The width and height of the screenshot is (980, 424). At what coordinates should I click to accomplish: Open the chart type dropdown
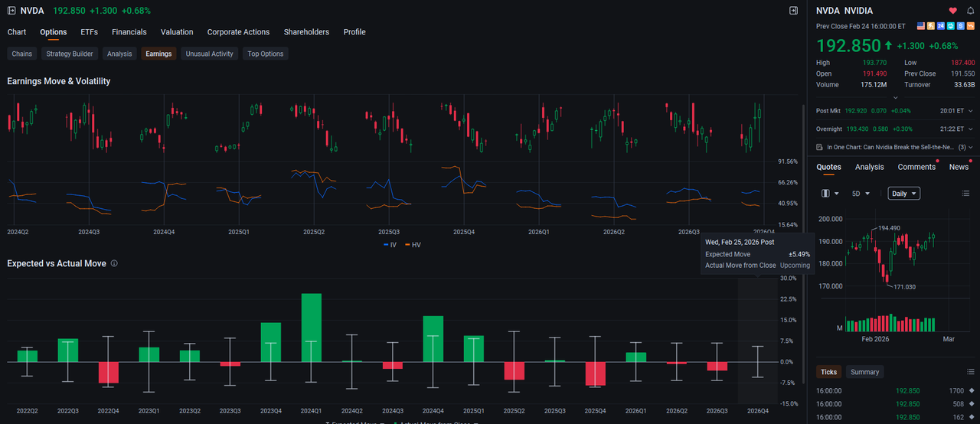tap(830, 194)
